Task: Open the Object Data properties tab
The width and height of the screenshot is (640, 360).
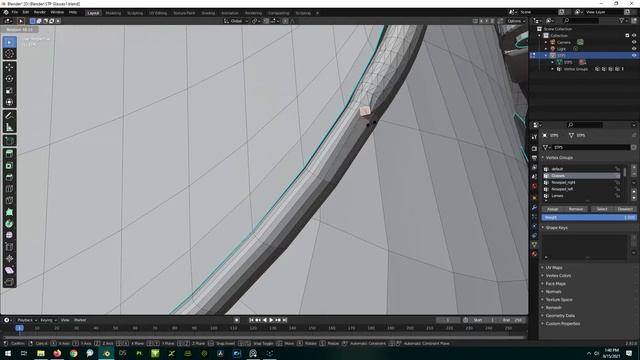Action: point(534,244)
